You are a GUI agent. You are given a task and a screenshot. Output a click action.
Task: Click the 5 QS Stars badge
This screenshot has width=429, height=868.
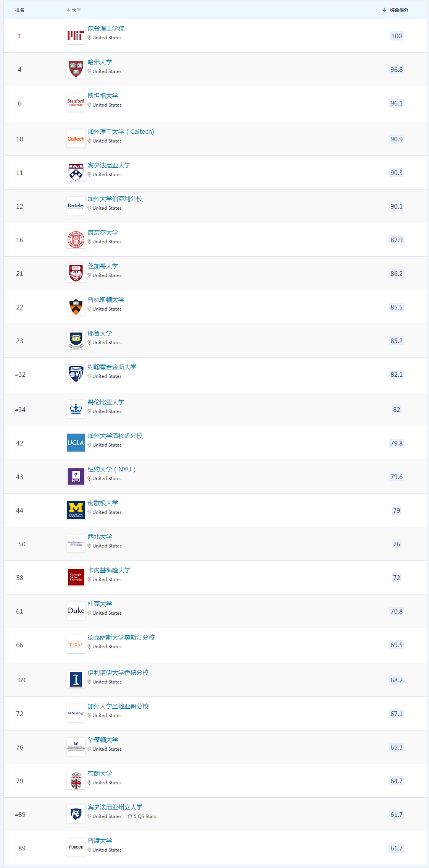click(142, 816)
